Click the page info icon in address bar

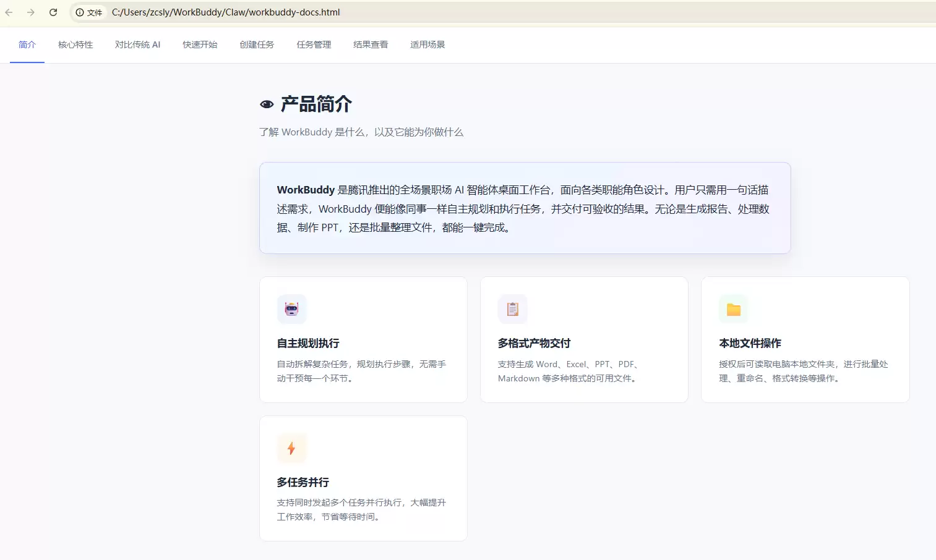80,12
